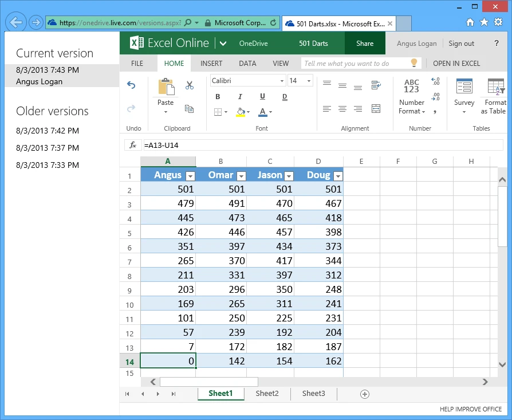Select the Cut tool in Clipboard group
The image size is (512, 420).
tap(190, 85)
